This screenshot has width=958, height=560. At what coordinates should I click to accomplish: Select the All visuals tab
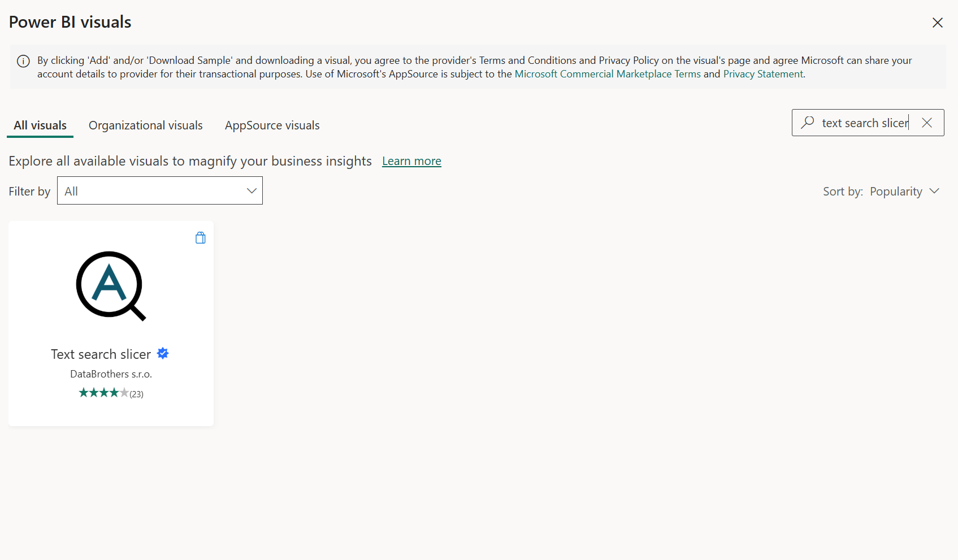[x=40, y=125]
